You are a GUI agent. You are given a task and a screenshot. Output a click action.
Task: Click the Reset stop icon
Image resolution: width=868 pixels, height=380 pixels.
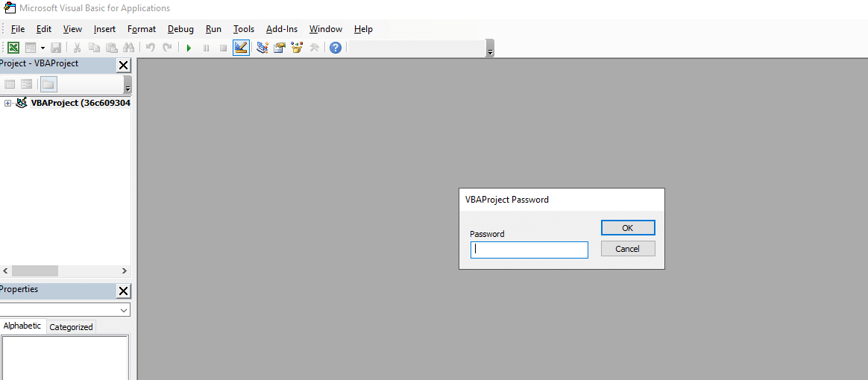click(x=223, y=48)
